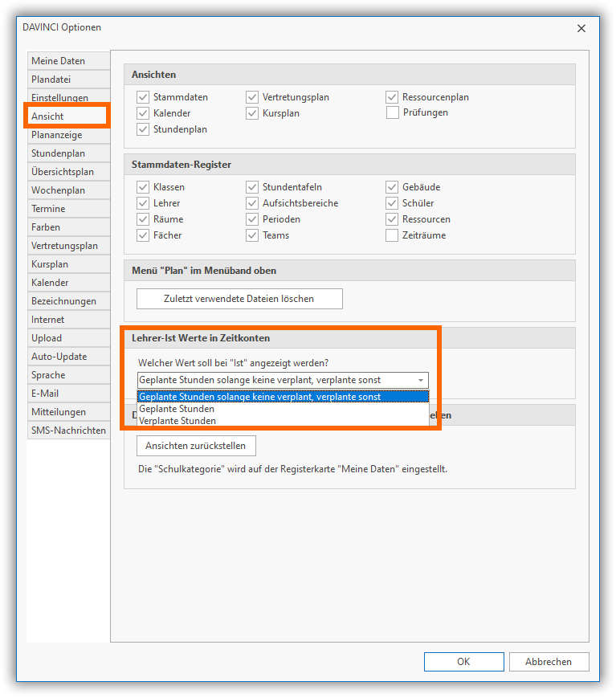Enable the Prüfungen checkbox
This screenshot has height=698, width=616.
pos(392,113)
